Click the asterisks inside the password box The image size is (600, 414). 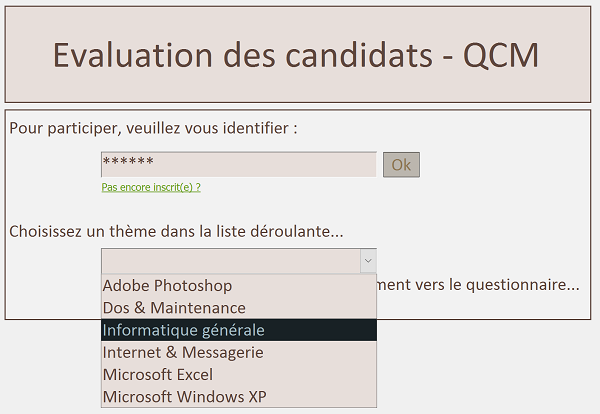pyautogui.click(x=128, y=162)
